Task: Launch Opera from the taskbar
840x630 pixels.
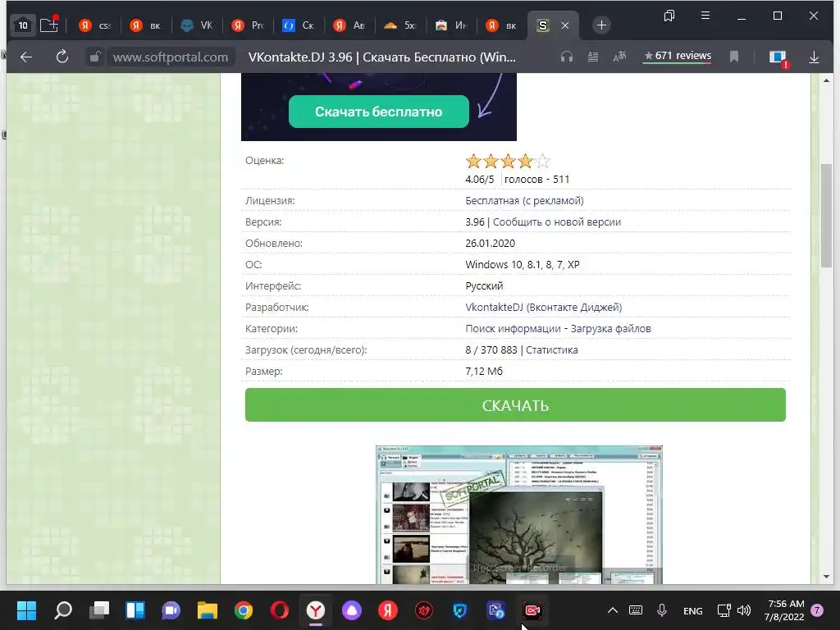Action: point(280,610)
